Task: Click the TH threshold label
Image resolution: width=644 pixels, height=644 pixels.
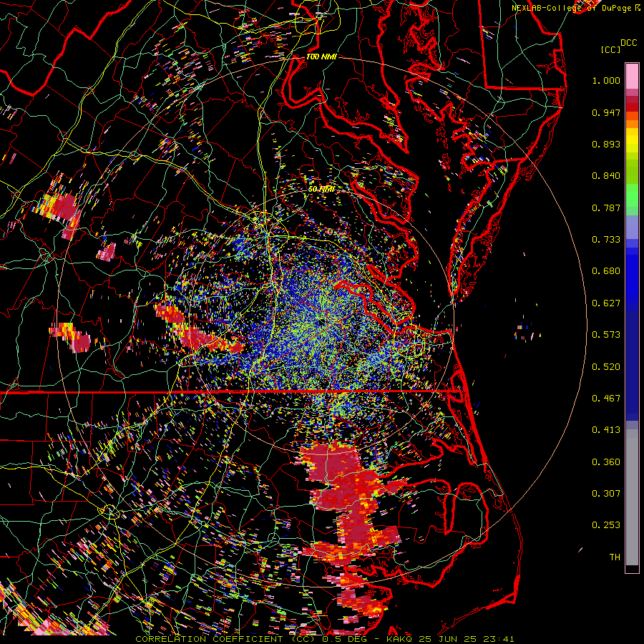Action: click(615, 557)
